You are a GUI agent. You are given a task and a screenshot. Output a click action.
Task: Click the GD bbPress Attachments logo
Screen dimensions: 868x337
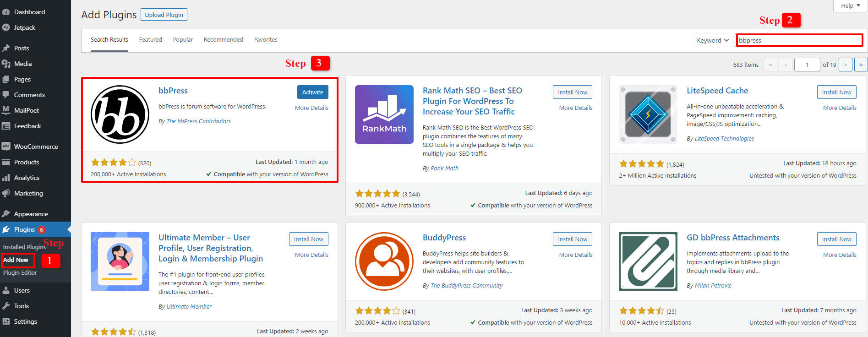tap(648, 261)
